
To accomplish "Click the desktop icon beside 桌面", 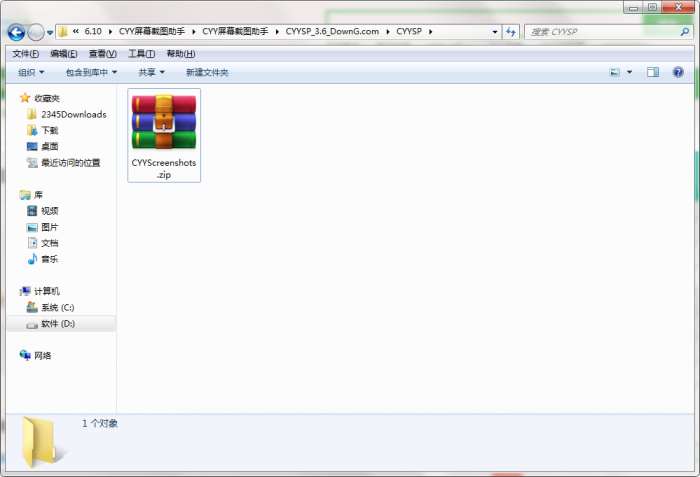I will [x=32, y=146].
